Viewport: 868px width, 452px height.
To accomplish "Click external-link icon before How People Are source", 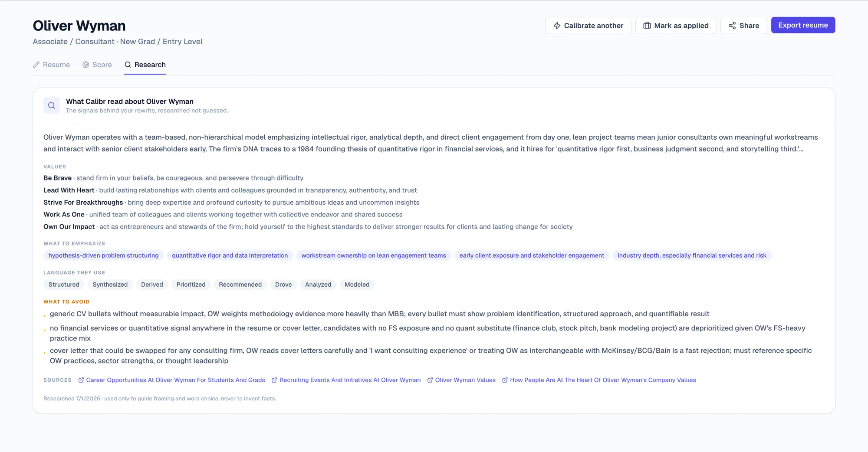I will click(505, 380).
